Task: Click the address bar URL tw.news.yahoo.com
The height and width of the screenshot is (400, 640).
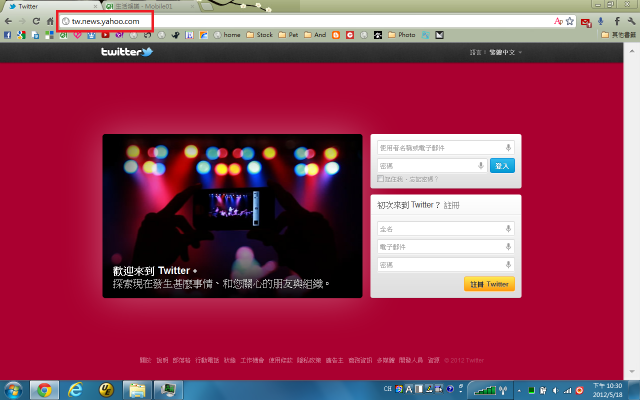Action: click(105, 21)
